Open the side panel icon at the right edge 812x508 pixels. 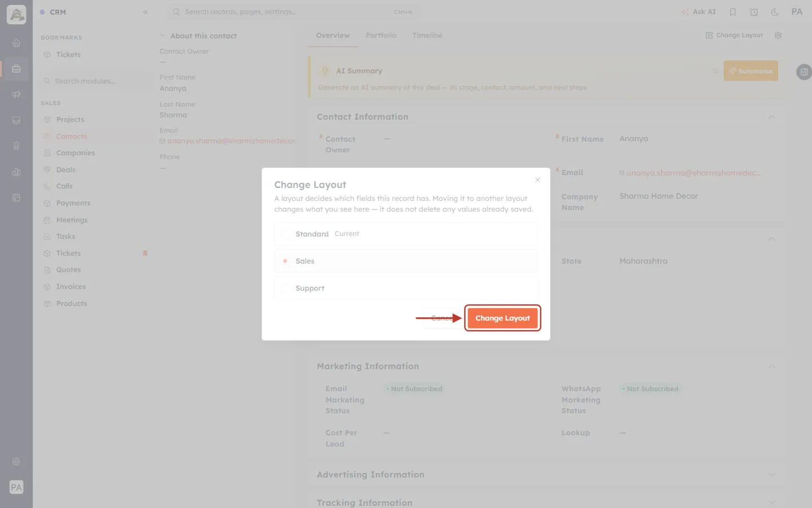click(x=804, y=72)
